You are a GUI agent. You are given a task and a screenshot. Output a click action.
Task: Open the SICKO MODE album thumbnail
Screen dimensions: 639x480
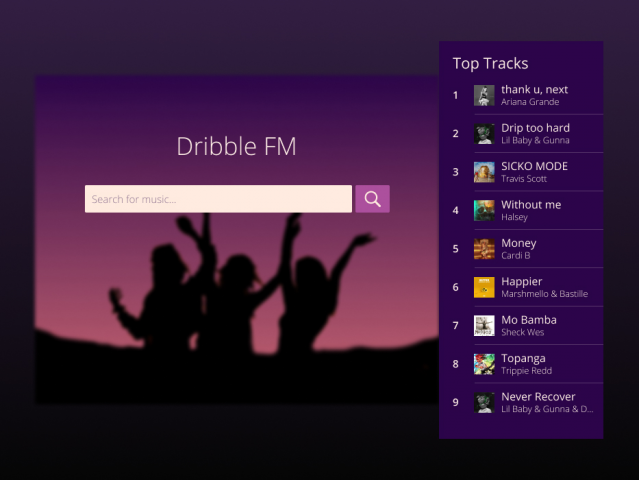[x=484, y=172]
